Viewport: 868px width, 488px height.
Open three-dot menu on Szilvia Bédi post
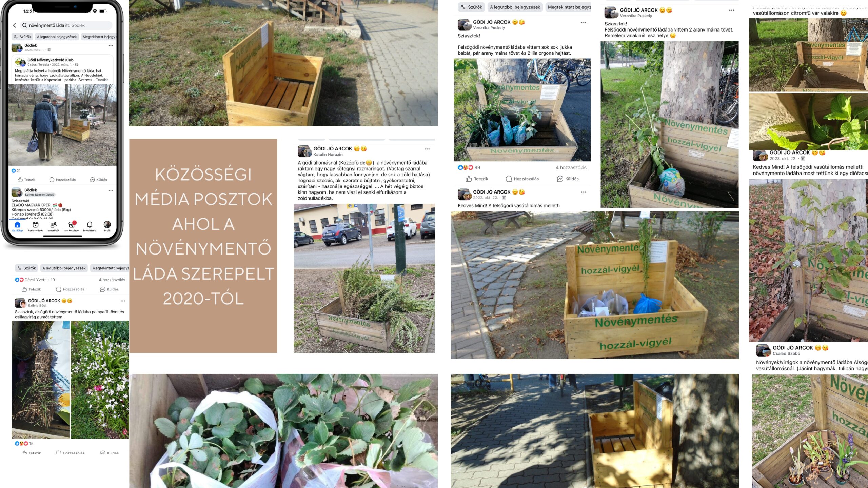pyautogui.click(x=123, y=301)
